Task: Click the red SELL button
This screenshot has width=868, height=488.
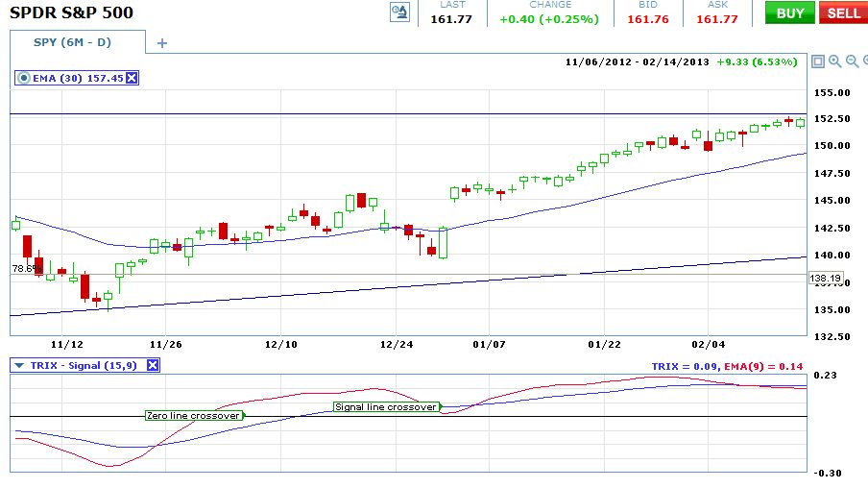Action: point(843,12)
